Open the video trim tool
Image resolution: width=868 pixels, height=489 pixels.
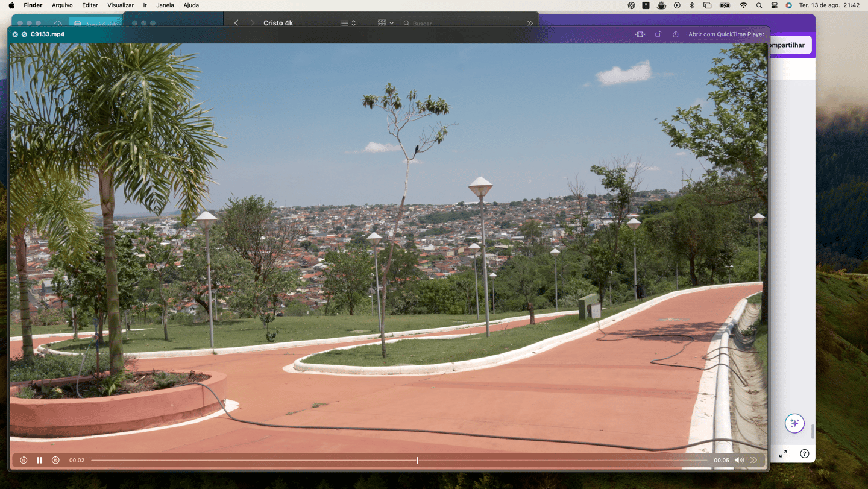tap(640, 34)
